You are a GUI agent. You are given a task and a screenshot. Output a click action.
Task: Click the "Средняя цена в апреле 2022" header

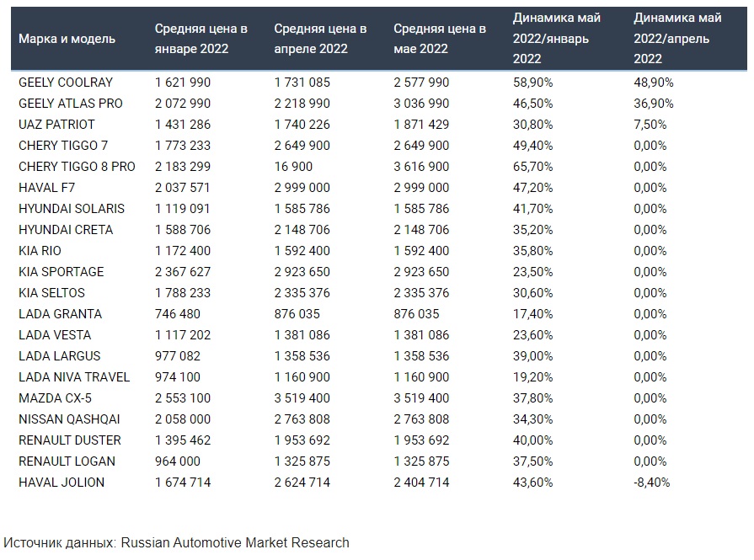[320, 39]
